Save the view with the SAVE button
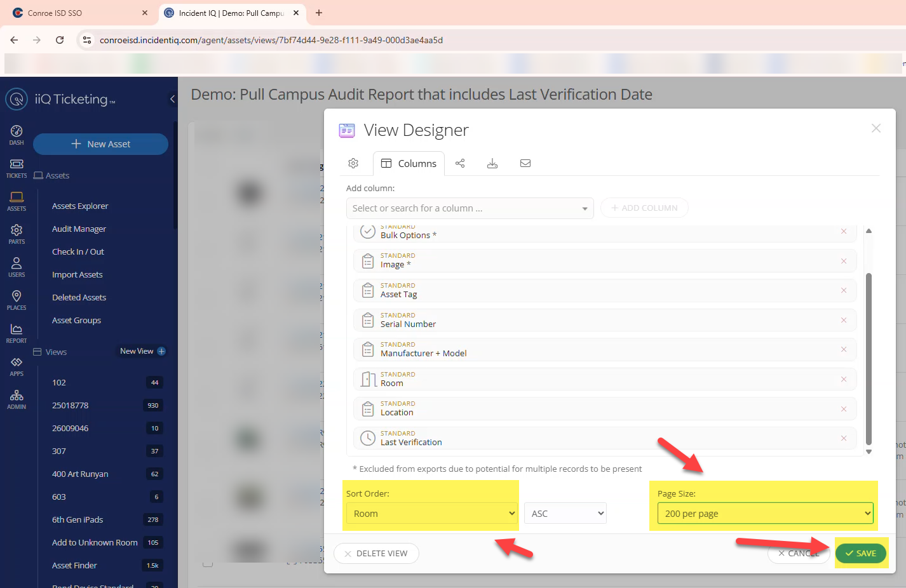 (x=861, y=553)
